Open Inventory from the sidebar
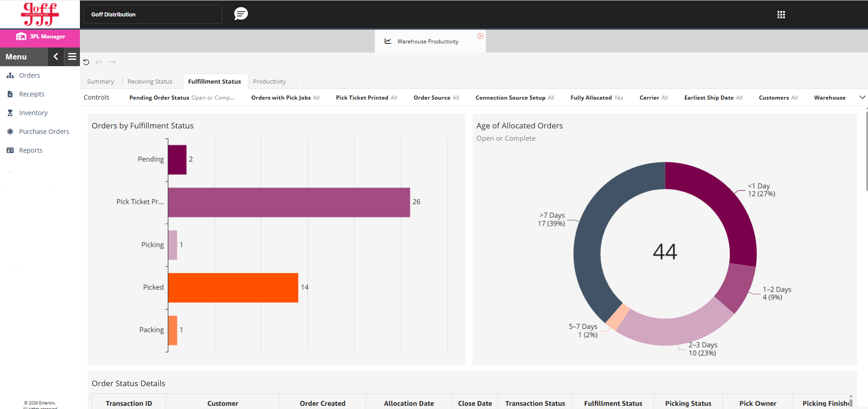 (x=33, y=113)
